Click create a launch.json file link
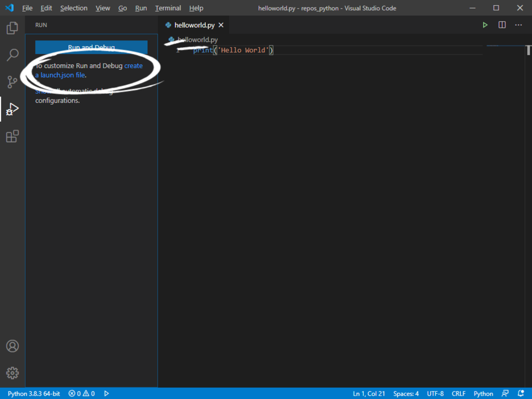The image size is (532, 399). (x=89, y=70)
